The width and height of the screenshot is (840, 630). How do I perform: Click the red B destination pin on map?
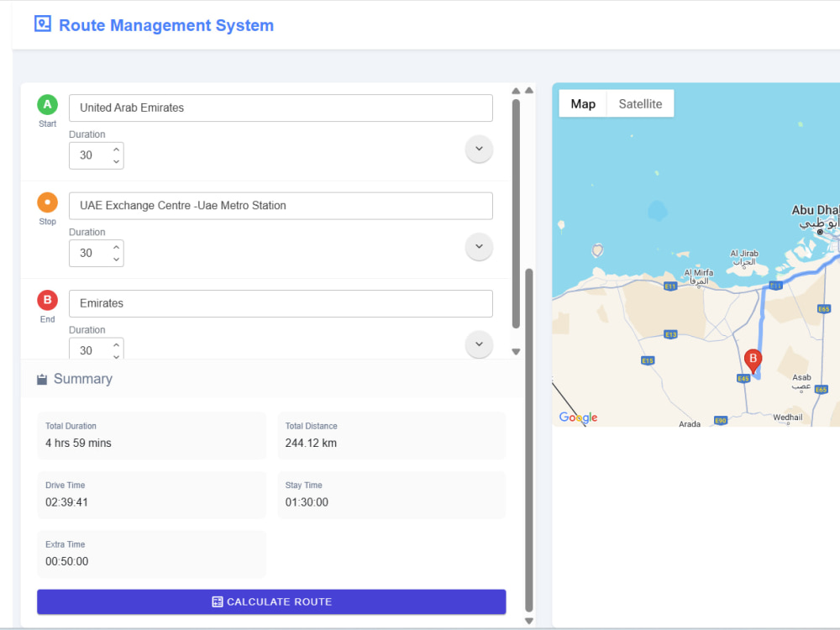pos(753,361)
